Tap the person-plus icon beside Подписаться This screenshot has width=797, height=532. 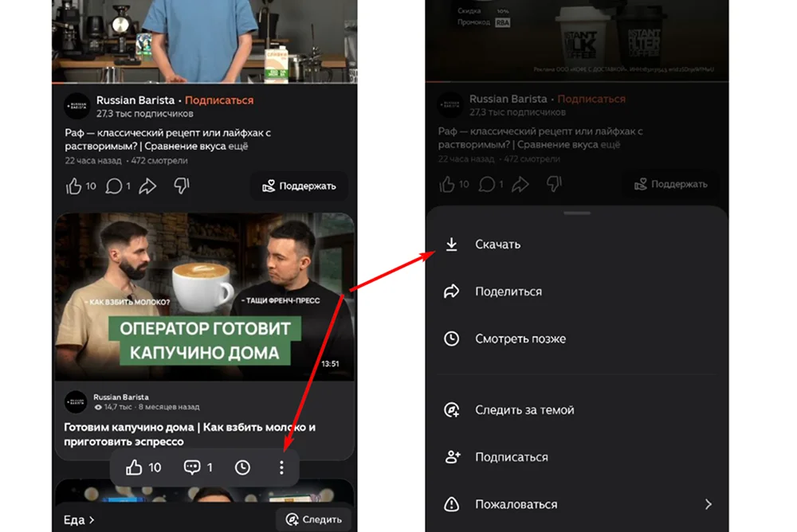452,456
